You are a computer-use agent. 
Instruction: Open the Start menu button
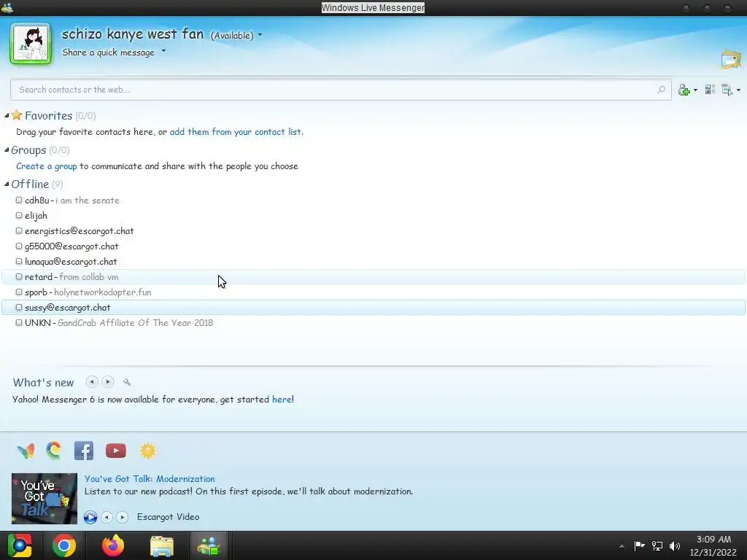coord(20,545)
